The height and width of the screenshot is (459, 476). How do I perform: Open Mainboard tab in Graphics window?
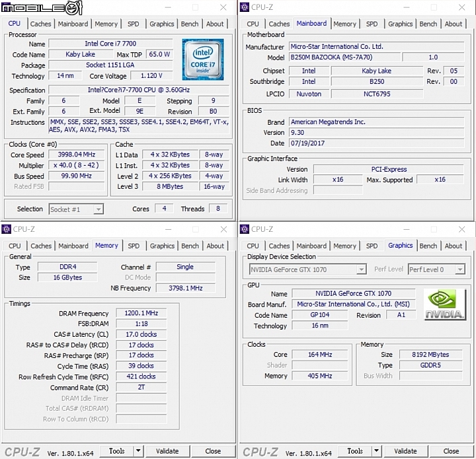point(311,246)
